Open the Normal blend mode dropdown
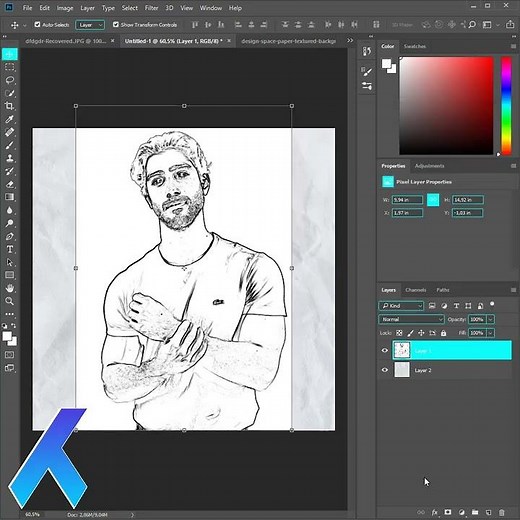 tap(411, 319)
